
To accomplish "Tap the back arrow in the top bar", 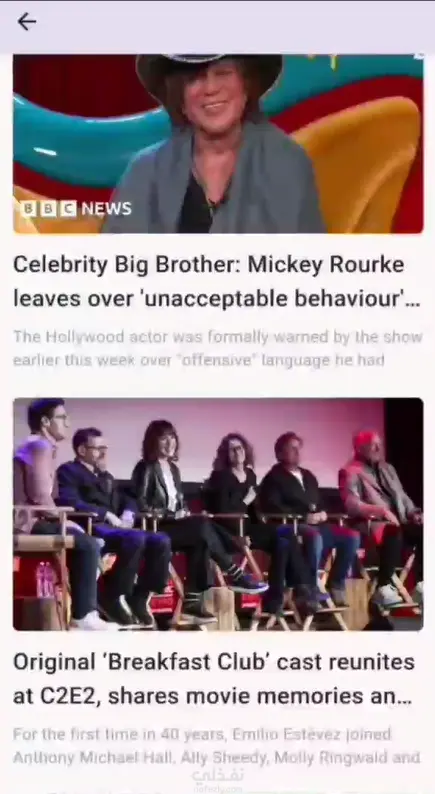I will (x=26, y=22).
